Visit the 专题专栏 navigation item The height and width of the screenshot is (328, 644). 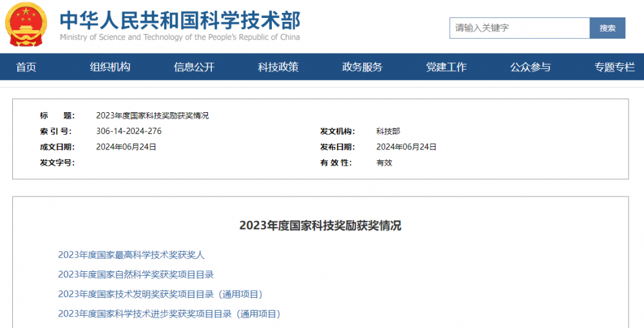point(614,67)
